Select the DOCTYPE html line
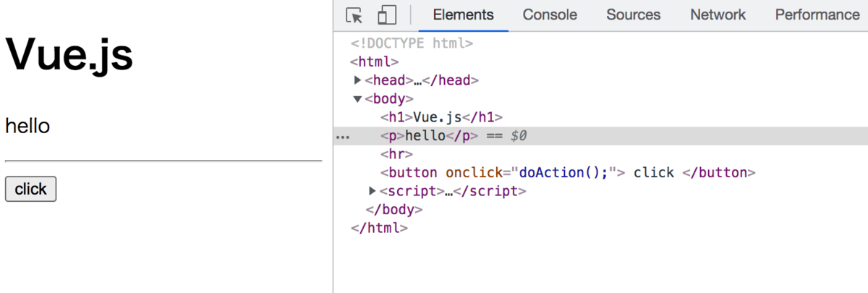Screen dimensions: 868x293 412,43
